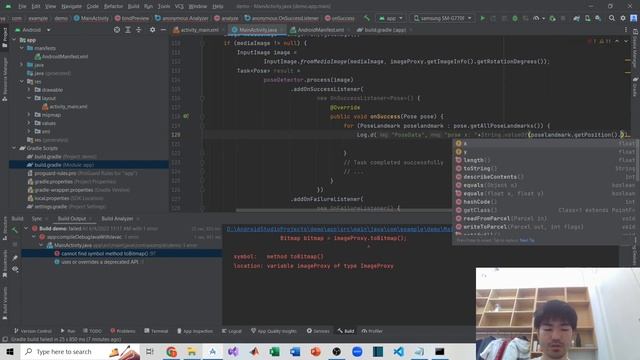Open Excel from the taskbar
This screenshot has width=640, height=360.
click(x=274, y=351)
